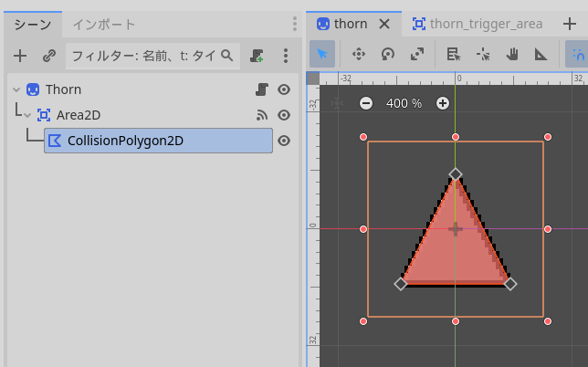Switch to the インポート tab
Viewport: 588px width, 367px height.
[103, 25]
